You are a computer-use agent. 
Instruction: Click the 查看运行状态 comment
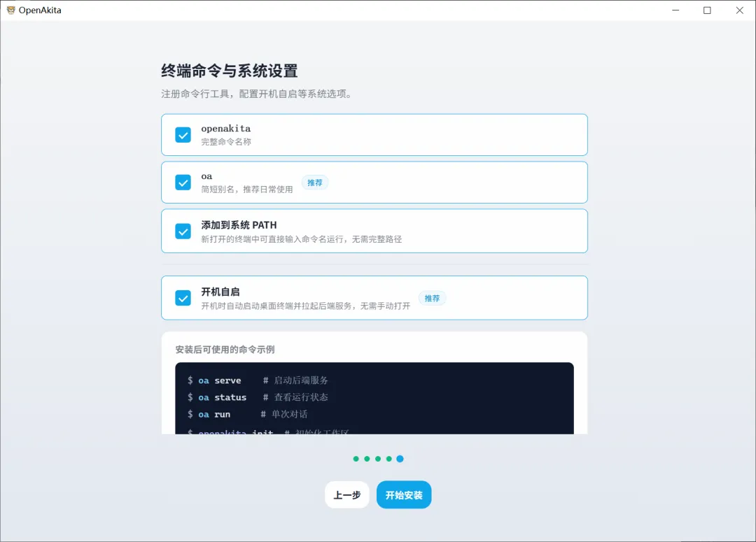301,397
